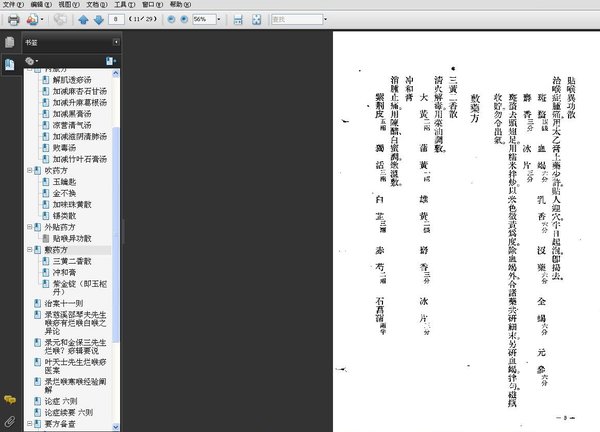600x432 pixels.
Task: Click the page number input box
Action: pos(116,19)
